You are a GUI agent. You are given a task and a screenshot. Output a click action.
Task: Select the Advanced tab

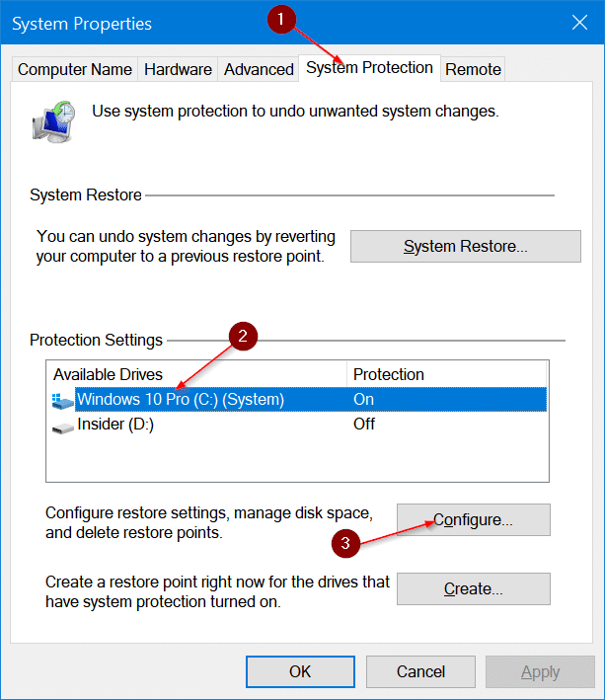click(x=259, y=69)
